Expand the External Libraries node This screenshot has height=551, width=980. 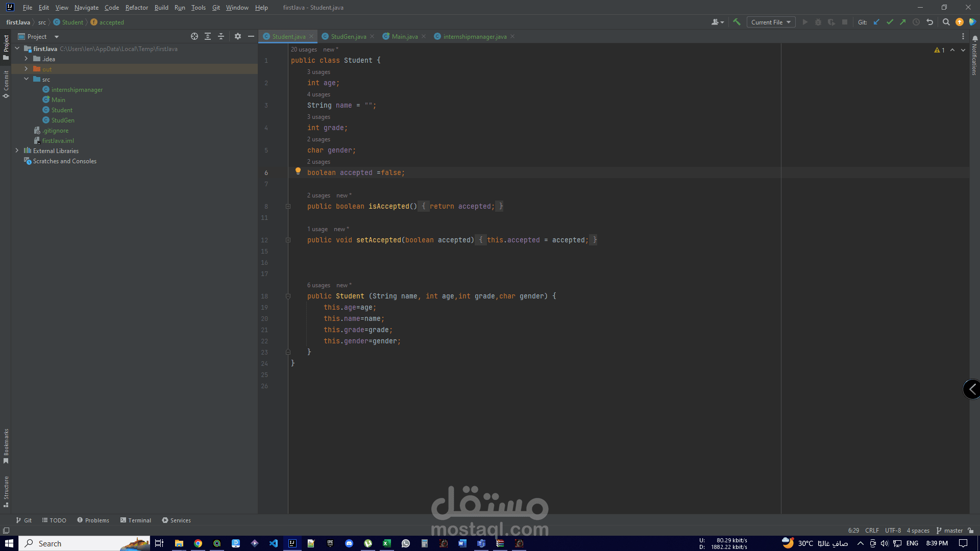(x=17, y=151)
